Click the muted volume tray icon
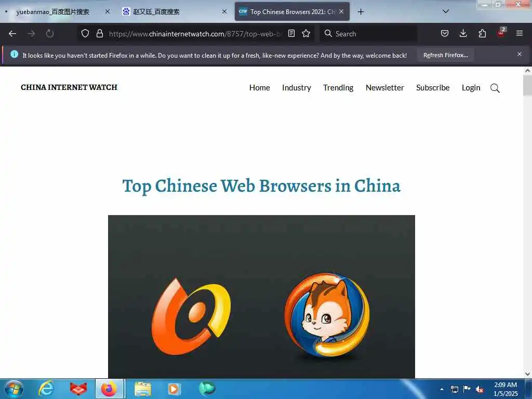 point(480,389)
